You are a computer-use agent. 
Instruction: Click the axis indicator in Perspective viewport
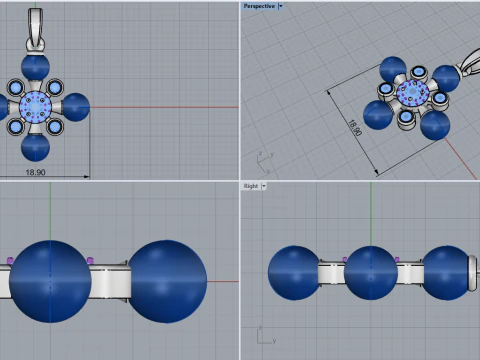(x=266, y=162)
